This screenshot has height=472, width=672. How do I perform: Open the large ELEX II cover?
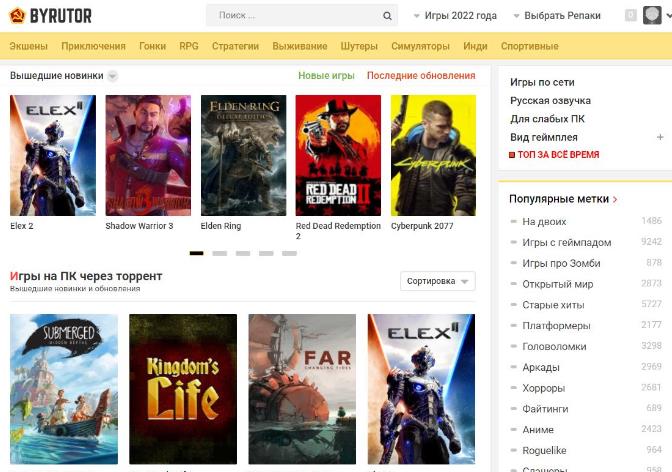tap(421, 389)
